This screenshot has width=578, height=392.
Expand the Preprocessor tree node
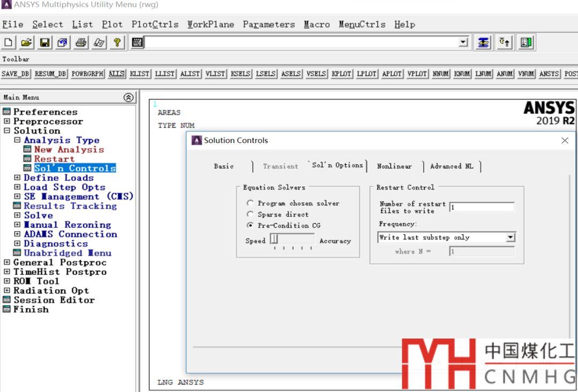tap(6, 121)
